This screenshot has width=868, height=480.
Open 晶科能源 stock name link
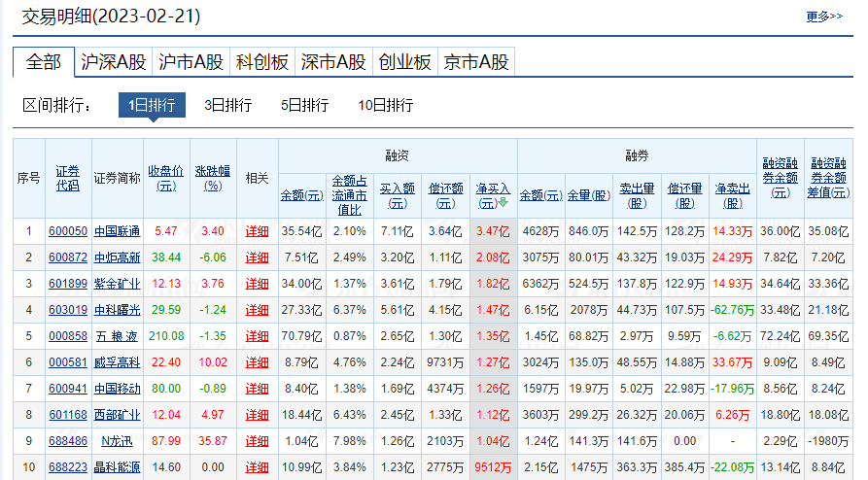click(x=117, y=467)
